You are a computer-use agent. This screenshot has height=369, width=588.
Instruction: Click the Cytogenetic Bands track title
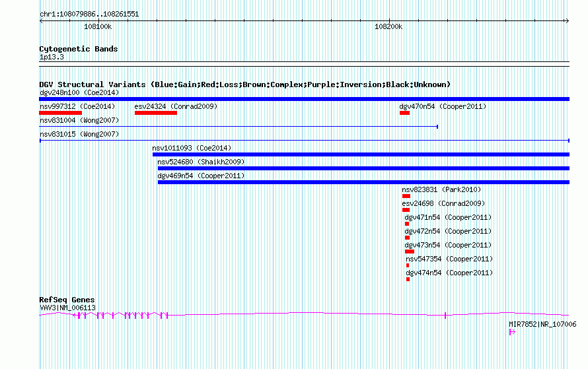tap(79, 49)
